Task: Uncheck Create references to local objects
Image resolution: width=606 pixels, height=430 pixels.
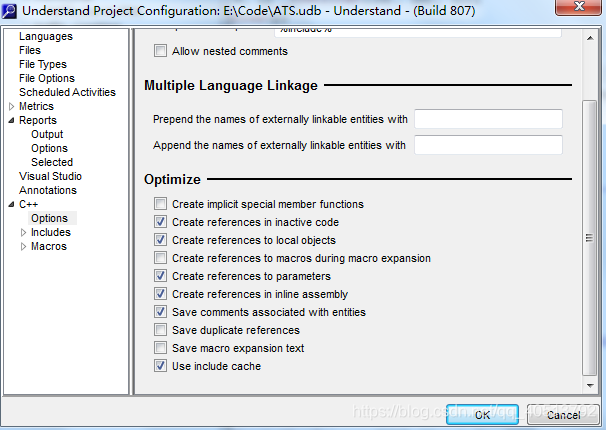Action: click(160, 240)
